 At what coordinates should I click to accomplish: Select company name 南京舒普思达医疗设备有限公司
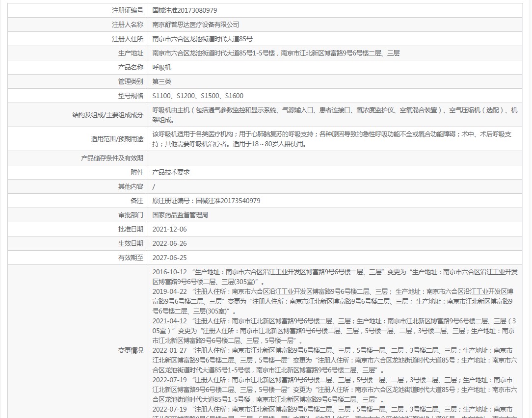(x=196, y=25)
